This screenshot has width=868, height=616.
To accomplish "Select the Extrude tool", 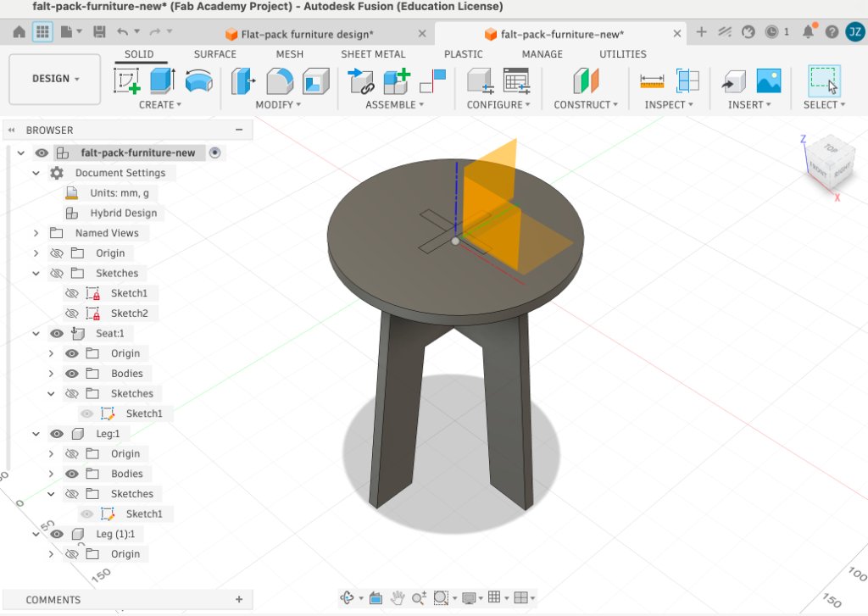I will tap(163, 80).
